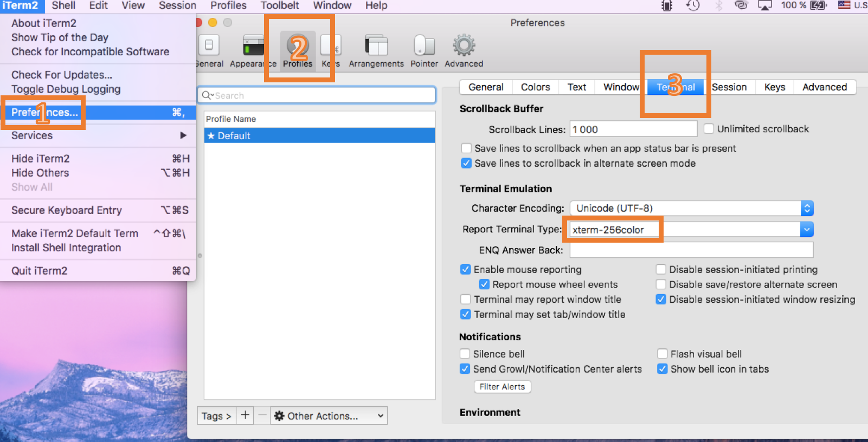Toggle Enable mouse reporting checkbox

tap(465, 269)
